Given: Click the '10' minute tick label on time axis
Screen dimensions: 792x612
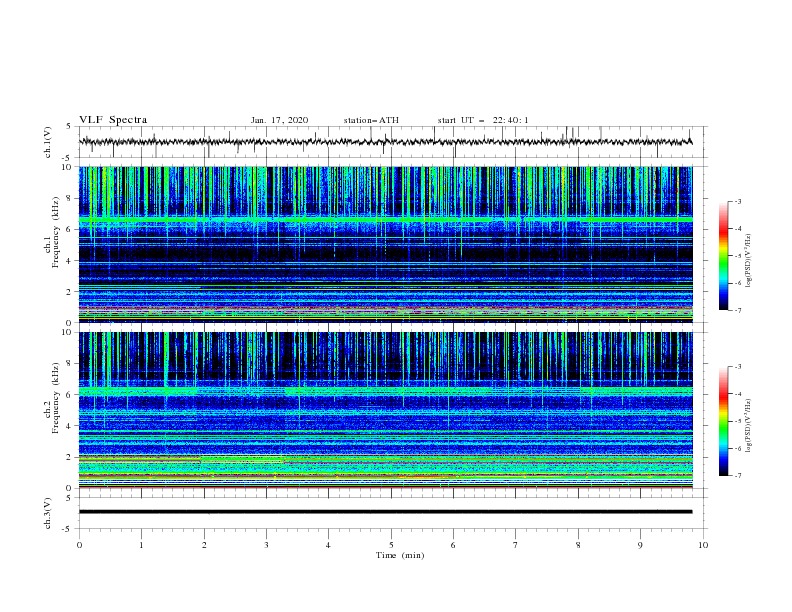Looking at the screenshot, I should coord(703,545).
